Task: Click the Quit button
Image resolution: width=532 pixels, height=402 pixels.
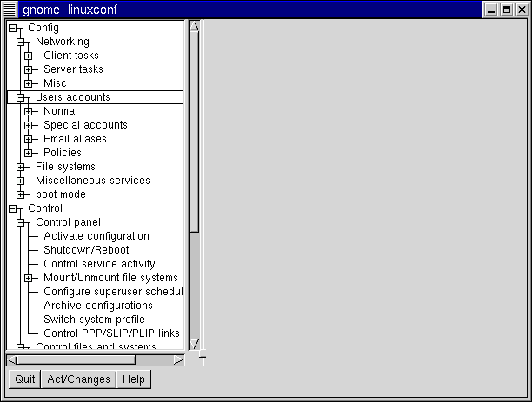Action: point(24,379)
